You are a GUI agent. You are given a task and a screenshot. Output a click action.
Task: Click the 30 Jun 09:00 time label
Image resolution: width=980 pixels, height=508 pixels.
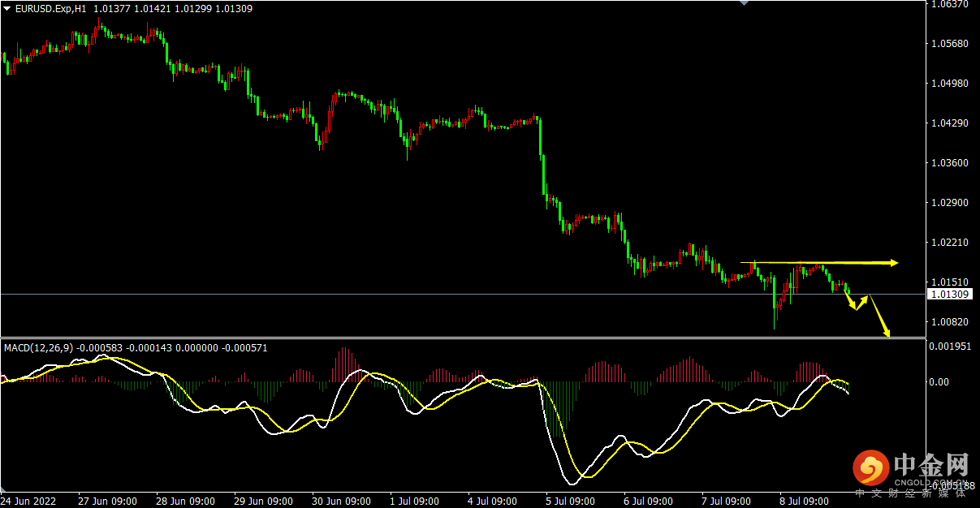pyautogui.click(x=341, y=501)
